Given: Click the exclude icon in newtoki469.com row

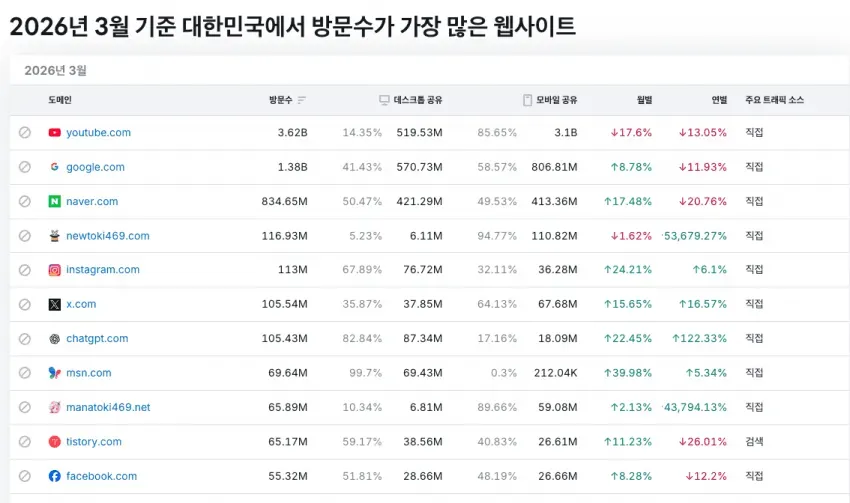Looking at the screenshot, I should point(24,236).
